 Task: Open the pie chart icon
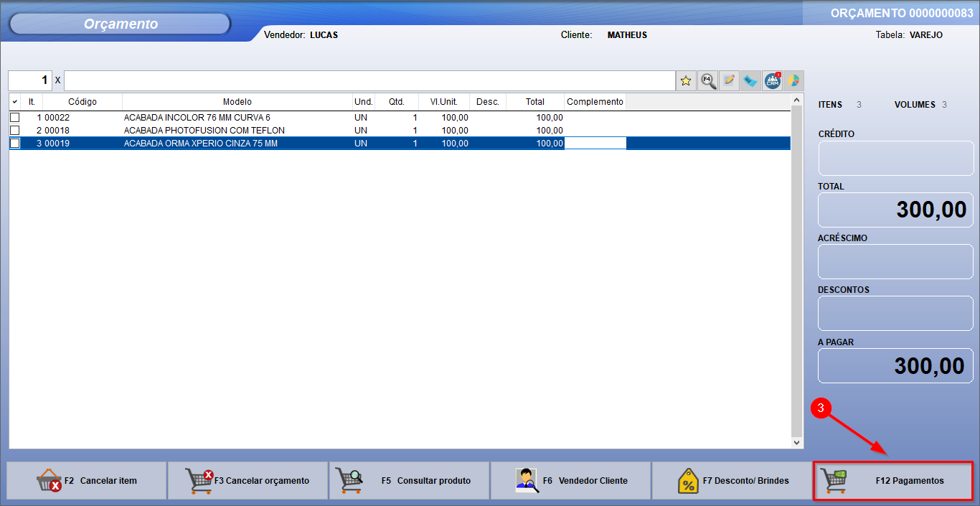(793, 80)
